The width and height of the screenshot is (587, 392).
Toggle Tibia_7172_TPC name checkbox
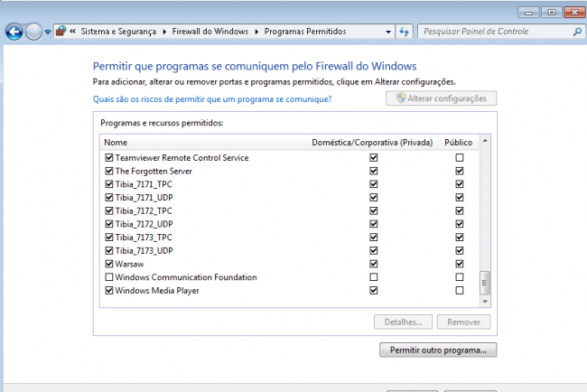point(109,210)
